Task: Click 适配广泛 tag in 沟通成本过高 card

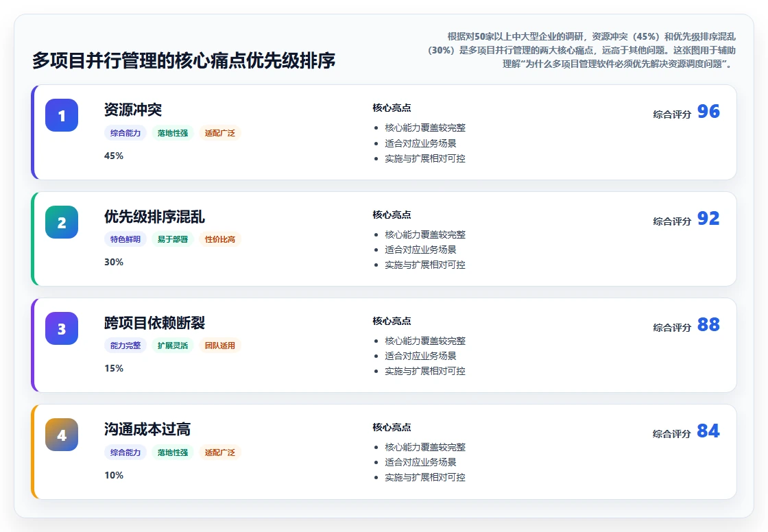Action: [x=220, y=452]
